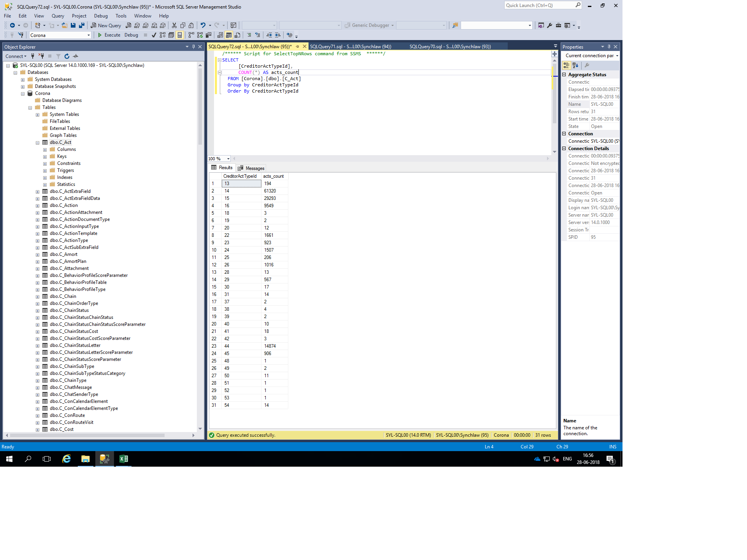Toggle Include Actual Execution Plan
This screenshot has width=747, height=560.
(x=191, y=35)
